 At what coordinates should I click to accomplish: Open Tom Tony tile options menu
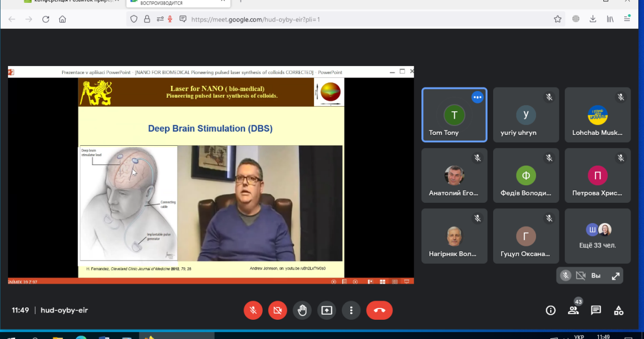(477, 97)
